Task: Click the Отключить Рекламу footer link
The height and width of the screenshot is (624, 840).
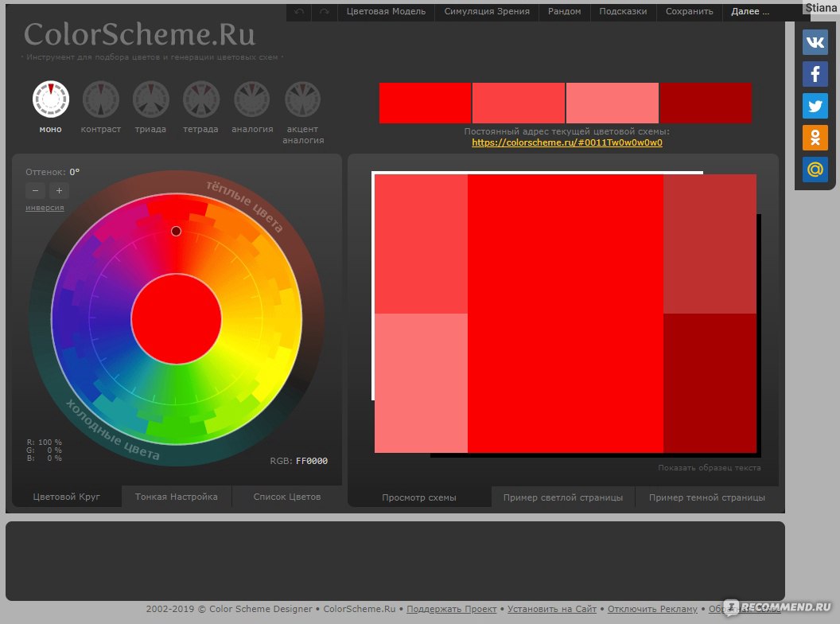Action: click(652, 609)
